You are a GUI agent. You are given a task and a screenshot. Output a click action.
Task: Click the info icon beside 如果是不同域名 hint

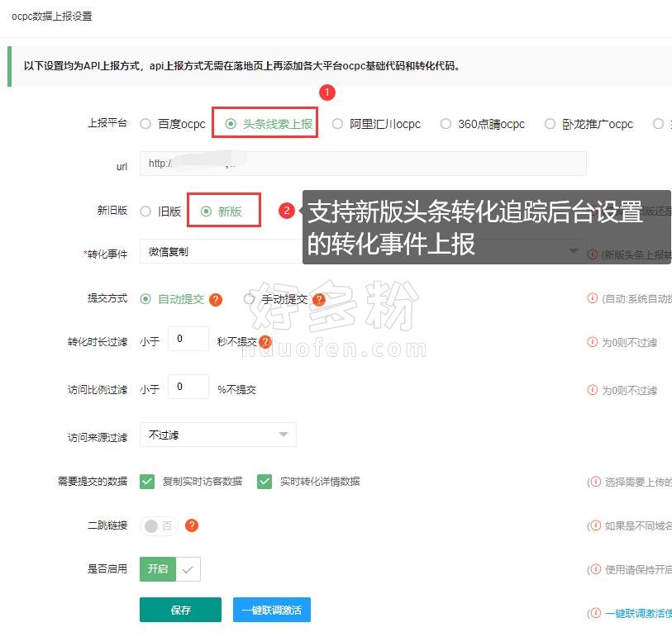596,525
